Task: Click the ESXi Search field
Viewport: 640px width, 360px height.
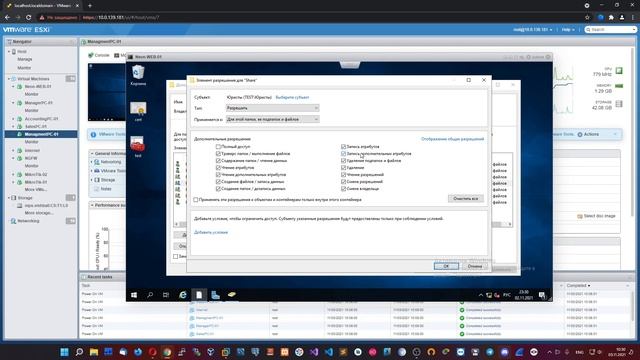Action: (610, 30)
